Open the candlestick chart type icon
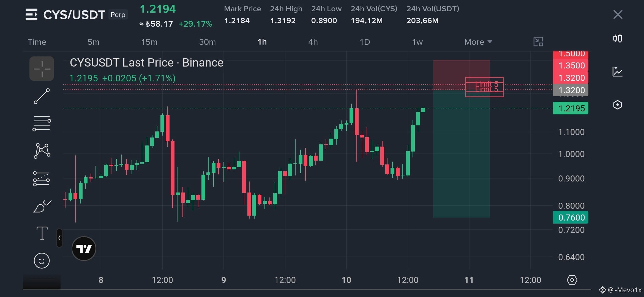644x297 pixels. click(x=618, y=38)
